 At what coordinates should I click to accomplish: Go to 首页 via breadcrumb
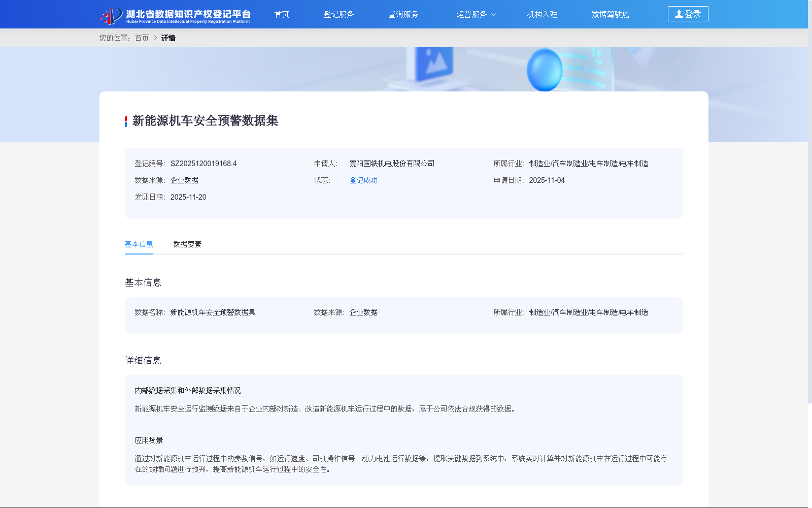coord(142,38)
